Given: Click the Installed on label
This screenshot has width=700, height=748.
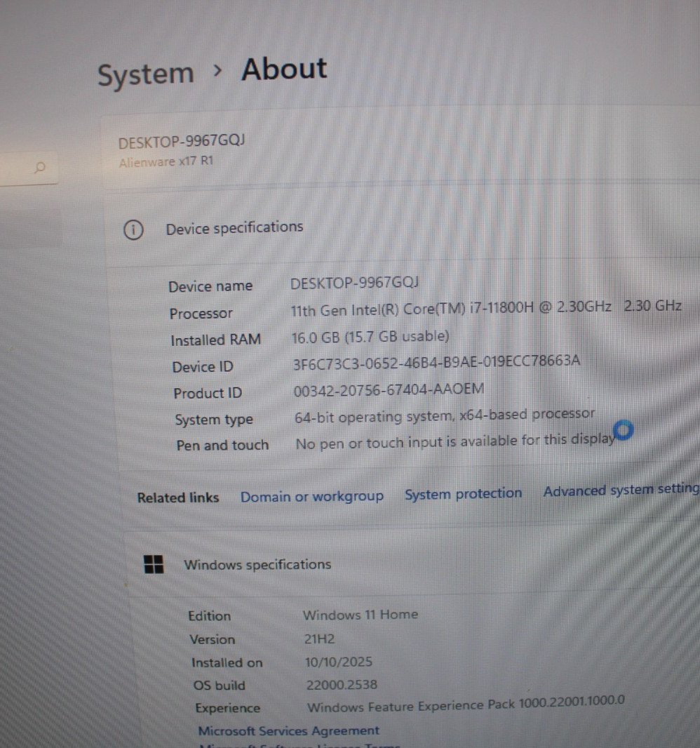Looking at the screenshot, I should click(x=227, y=662).
